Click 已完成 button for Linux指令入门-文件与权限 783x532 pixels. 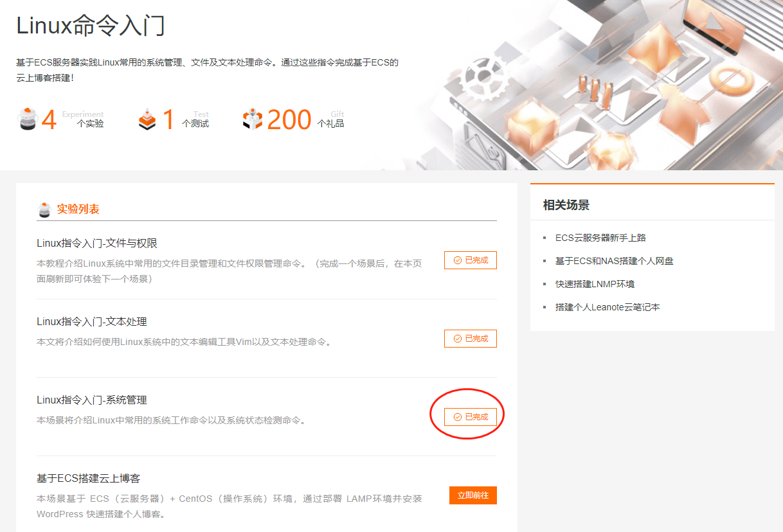(471, 260)
